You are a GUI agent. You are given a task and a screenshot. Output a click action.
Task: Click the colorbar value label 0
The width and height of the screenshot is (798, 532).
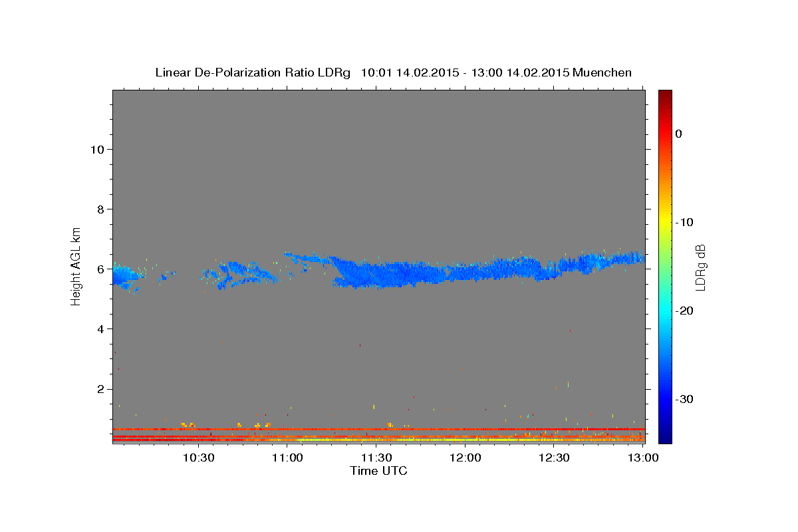click(x=679, y=134)
